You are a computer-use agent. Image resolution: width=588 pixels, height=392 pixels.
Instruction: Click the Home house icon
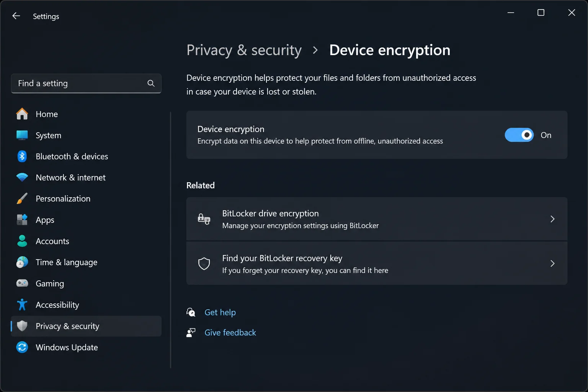click(22, 114)
